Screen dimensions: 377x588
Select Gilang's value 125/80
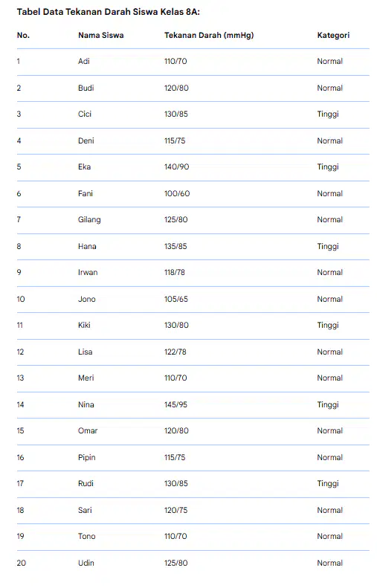pos(176,220)
